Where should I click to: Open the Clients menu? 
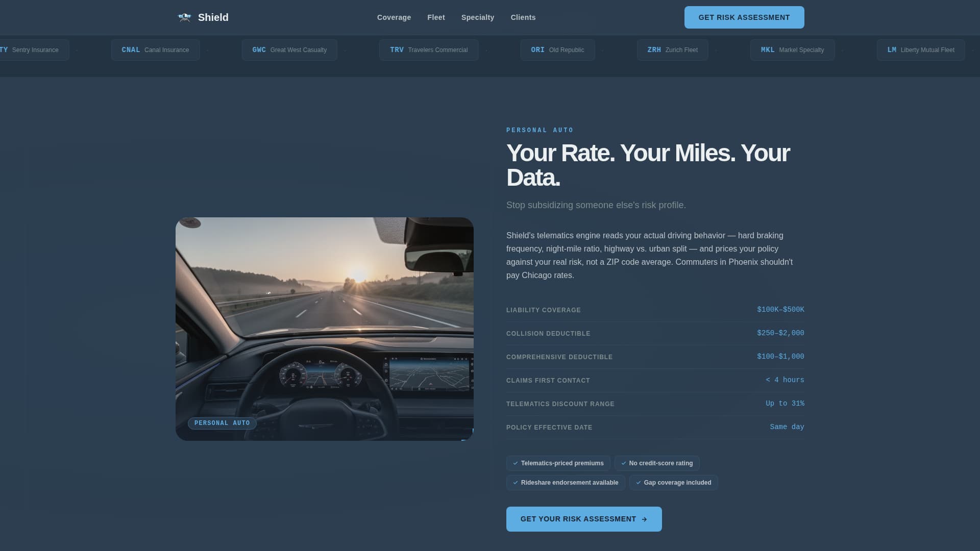point(523,17)
